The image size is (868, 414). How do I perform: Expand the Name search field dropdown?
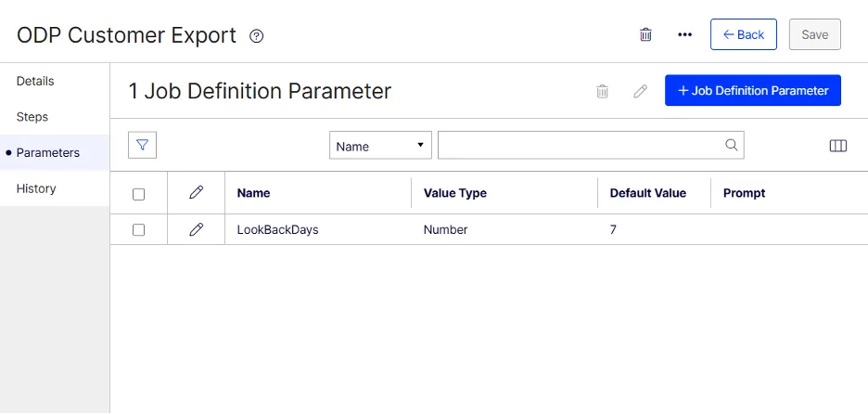tap(380, 145)
